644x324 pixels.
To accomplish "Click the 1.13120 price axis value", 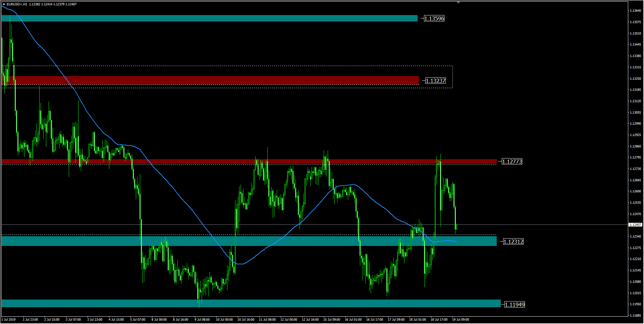I will [x=635, y=101].
